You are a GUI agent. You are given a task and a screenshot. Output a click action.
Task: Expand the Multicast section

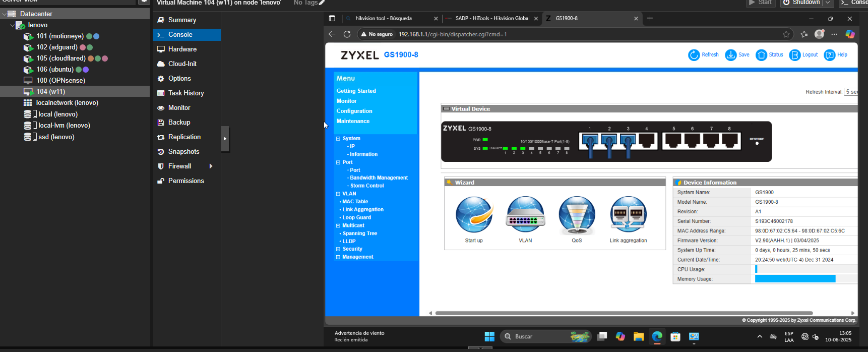click(338, 225)
